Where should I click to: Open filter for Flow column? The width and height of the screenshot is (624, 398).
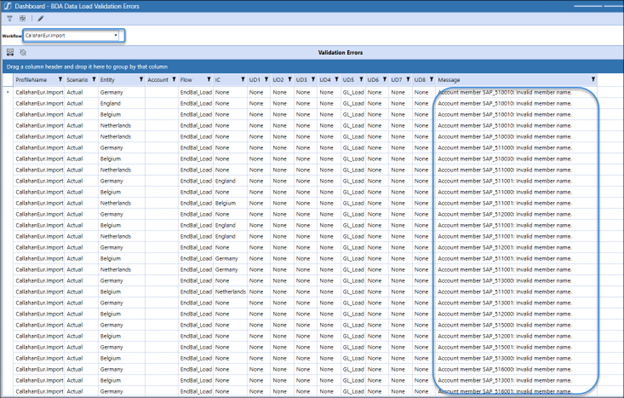[209, 80]
